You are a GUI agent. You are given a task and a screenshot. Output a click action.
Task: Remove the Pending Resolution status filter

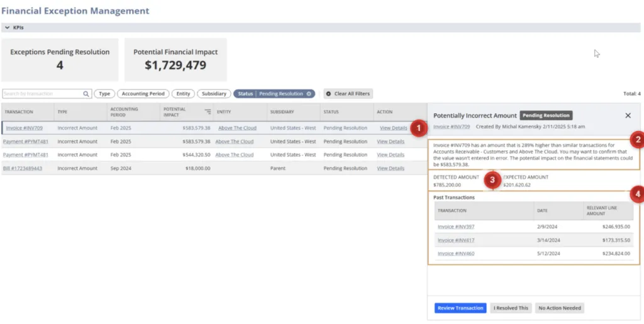tap(309, 94)
